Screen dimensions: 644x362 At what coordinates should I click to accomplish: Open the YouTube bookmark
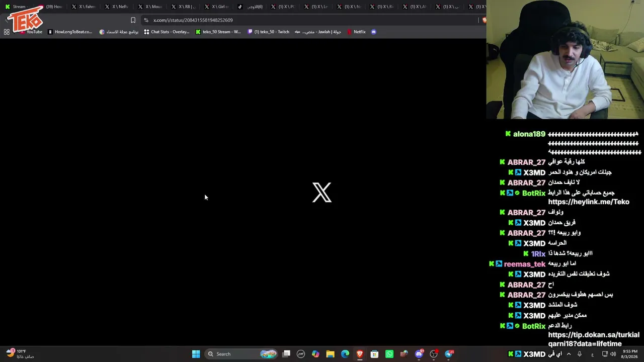pyautogui.click(x=31, y=32)
